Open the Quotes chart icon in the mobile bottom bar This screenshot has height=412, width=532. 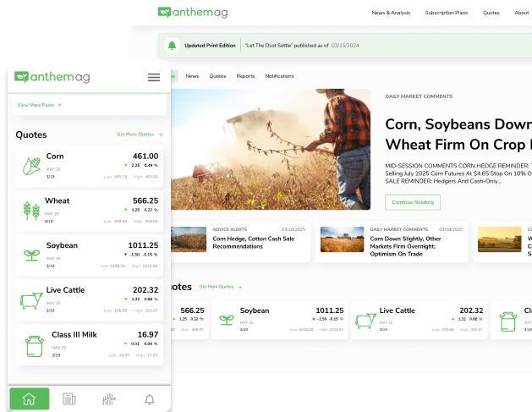(109, 399)
